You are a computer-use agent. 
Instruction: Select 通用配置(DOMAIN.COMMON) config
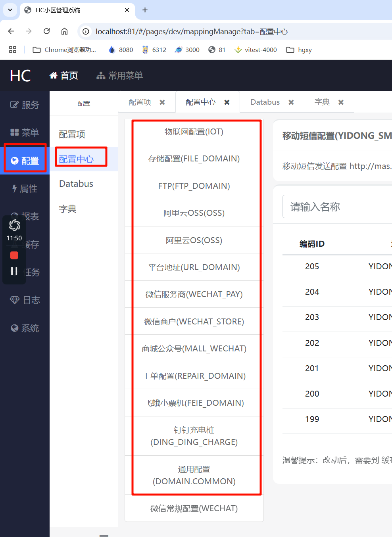click(194, 475)
